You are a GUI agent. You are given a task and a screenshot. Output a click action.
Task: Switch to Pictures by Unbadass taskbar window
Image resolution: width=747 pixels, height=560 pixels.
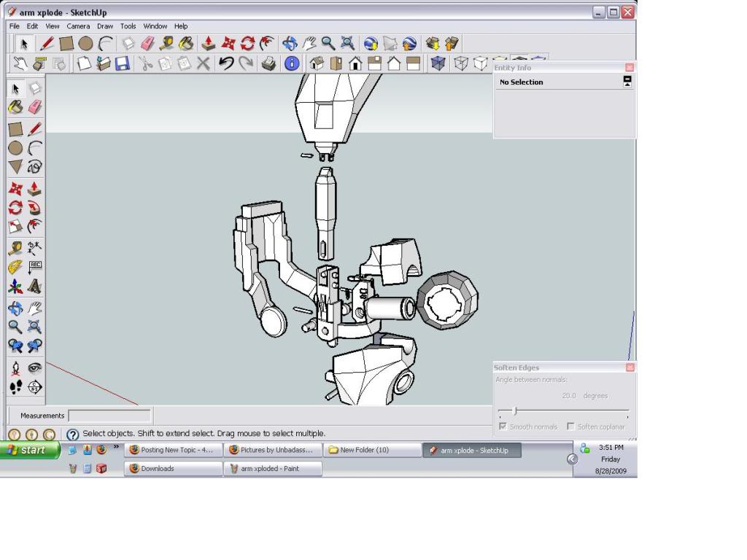[273, 450]
